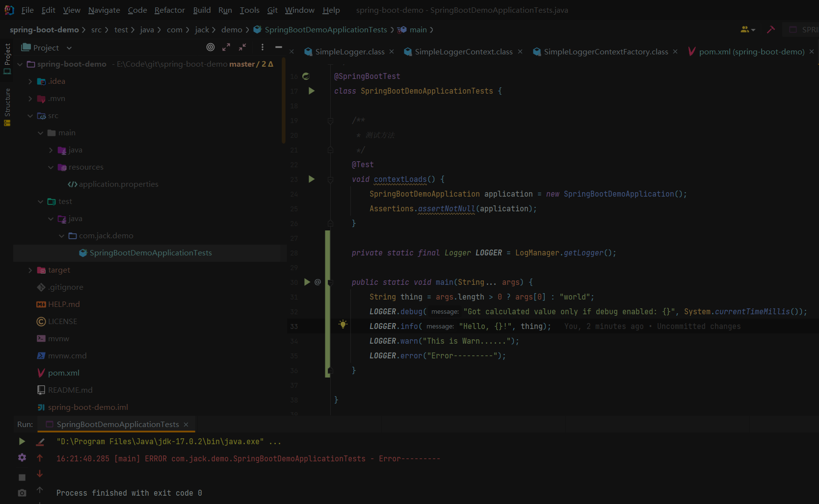Click the red down-arrow in Run panel
This screenshot has width=819, height=504.
(40, 474)
